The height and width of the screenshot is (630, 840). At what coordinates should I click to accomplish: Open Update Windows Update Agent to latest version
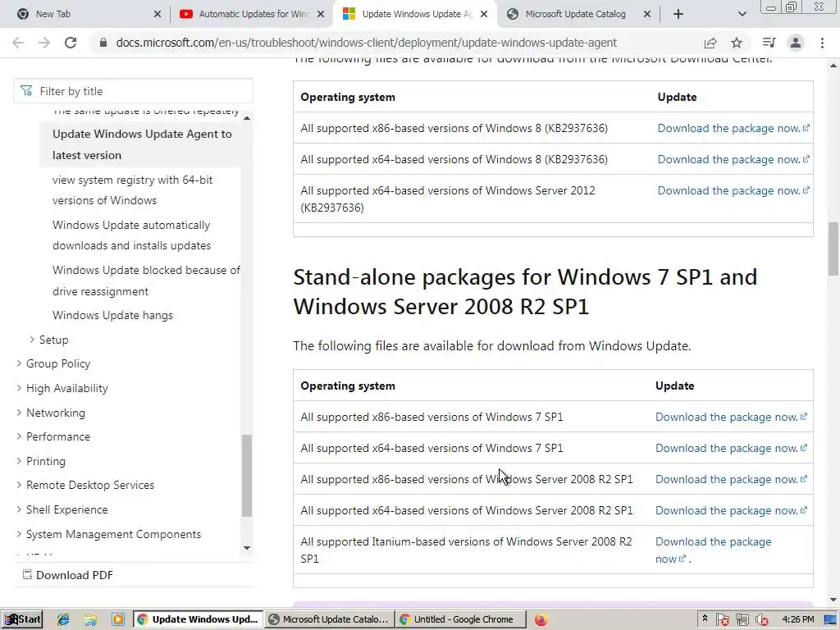142,144
